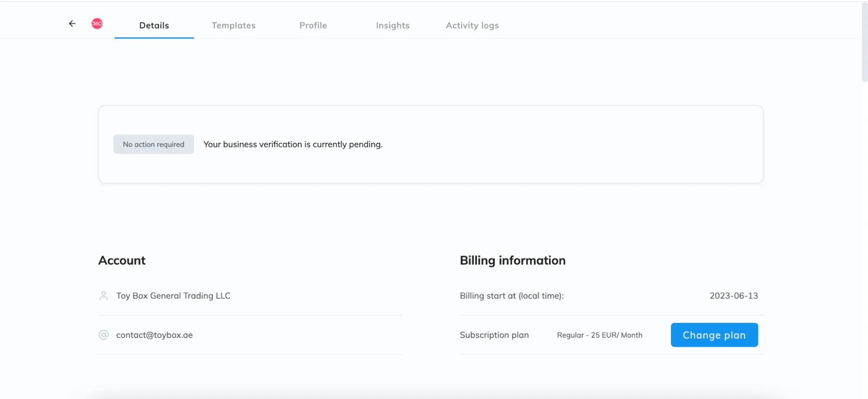The height and width of the screenshot is (399, 868).
Task: Switch to the Templates tab
Action: [234, 25]
